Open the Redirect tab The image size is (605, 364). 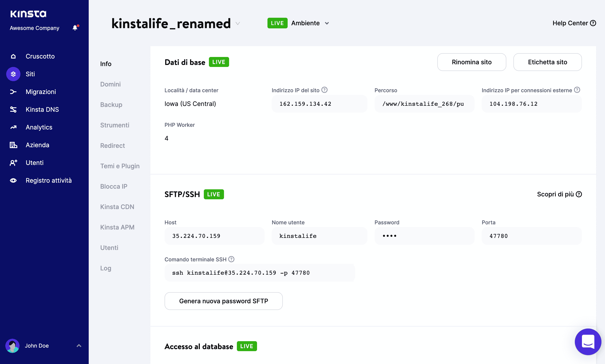coord(112,145)
